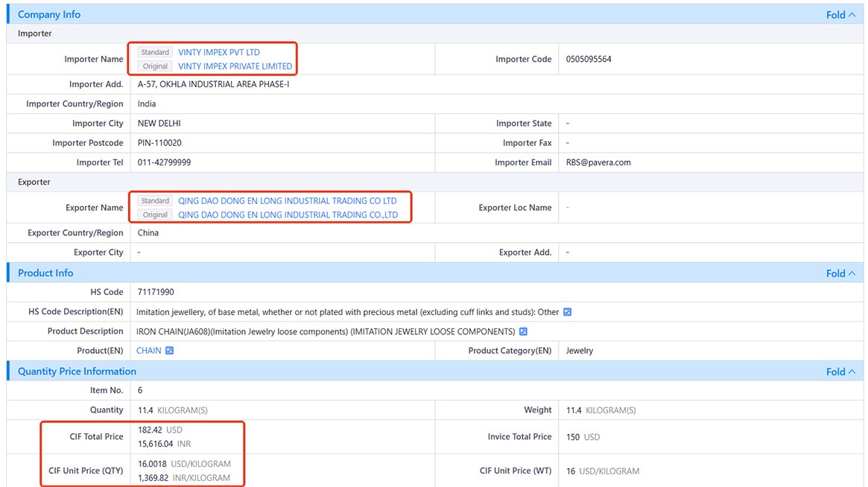Screen dimensions: 868x487
Task: Select Weight value 11.4 KILOGRAM(S)
Action: (x=601, y=410)
